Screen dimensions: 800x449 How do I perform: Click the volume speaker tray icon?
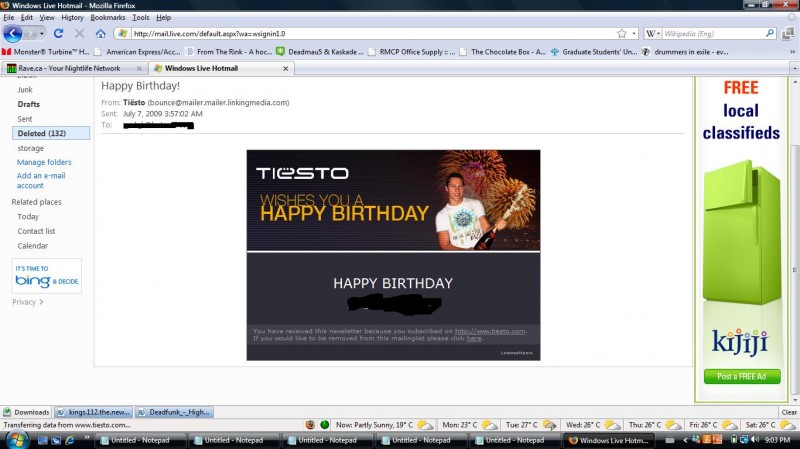(755, 439)
